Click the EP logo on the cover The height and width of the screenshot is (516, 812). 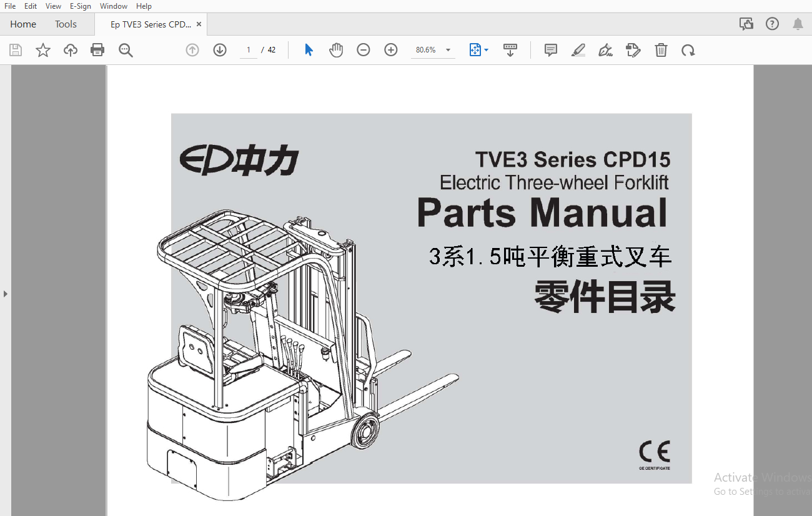tap(239, 161)
